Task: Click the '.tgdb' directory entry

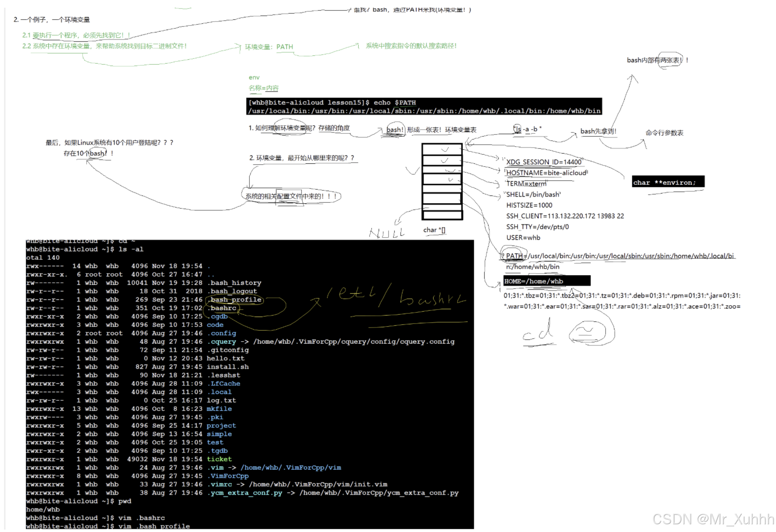Action: click(217, 450)
